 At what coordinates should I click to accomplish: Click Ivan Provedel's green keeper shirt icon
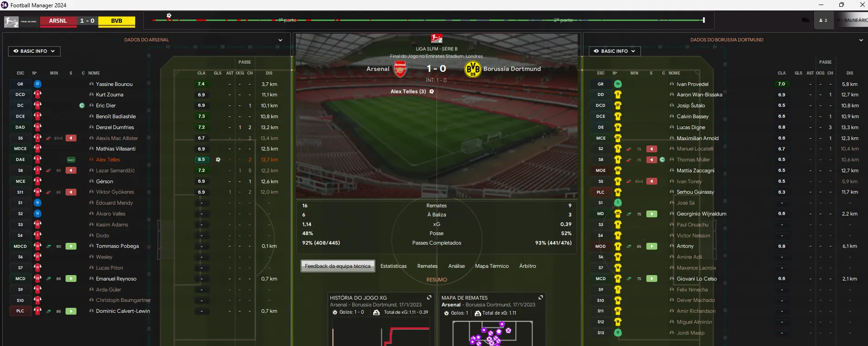click(618, 84)
